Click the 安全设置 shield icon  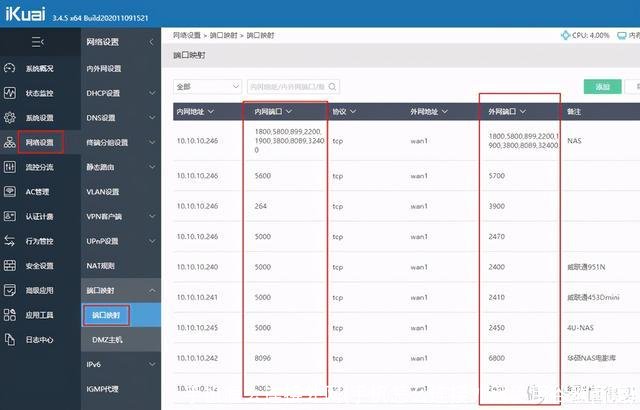(x=10, y=266)
